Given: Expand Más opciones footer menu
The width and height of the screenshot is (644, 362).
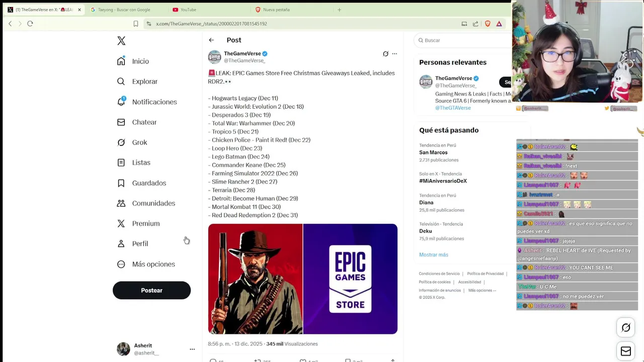Looking at the screenshot, I should point(482,290).
